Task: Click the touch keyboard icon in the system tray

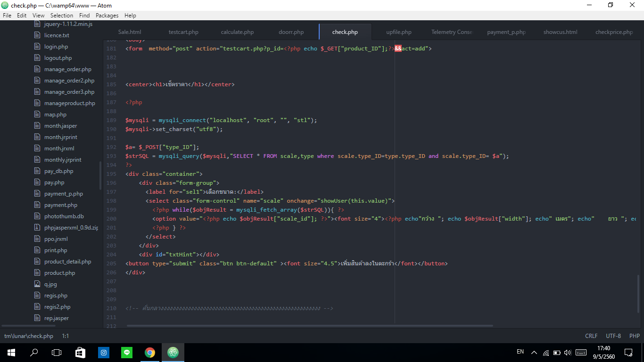Action: (581, 353)
